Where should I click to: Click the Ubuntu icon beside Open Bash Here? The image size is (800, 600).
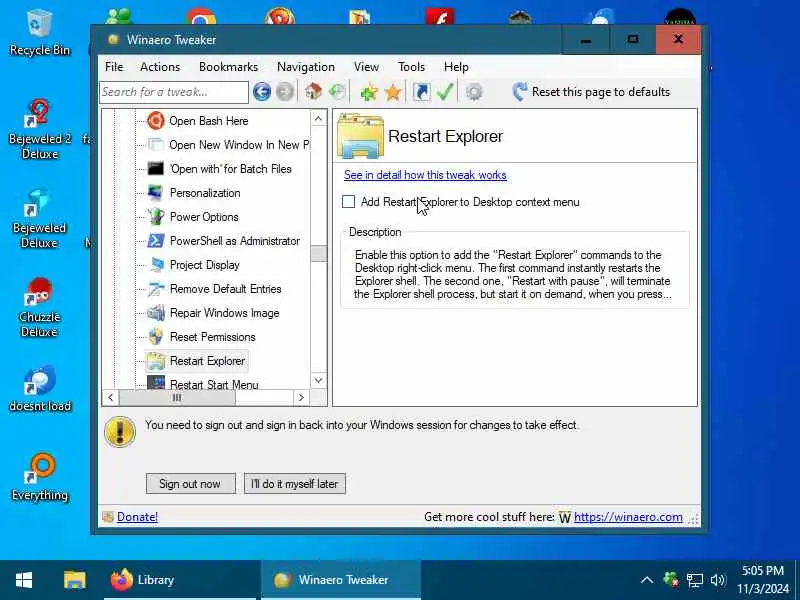156,121
